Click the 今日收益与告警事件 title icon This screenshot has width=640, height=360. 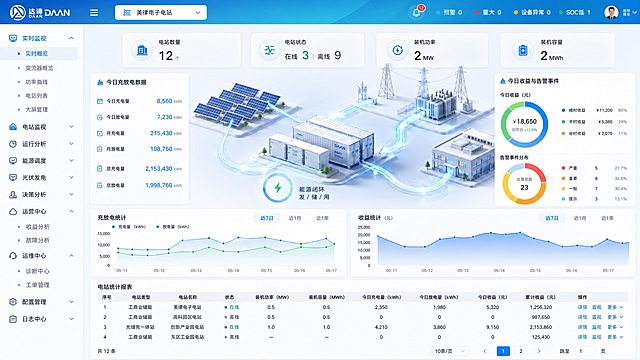pos(503,81)
